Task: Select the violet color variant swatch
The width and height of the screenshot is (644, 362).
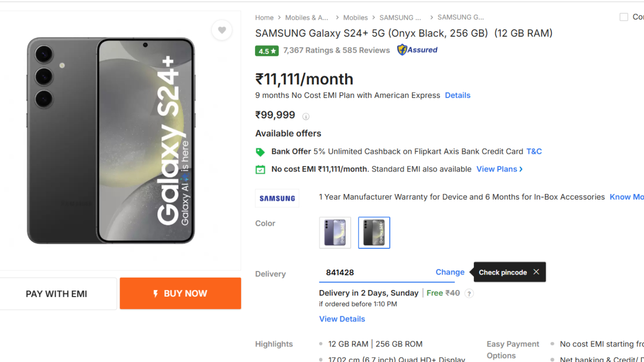Action: click(x=335, y=233)
